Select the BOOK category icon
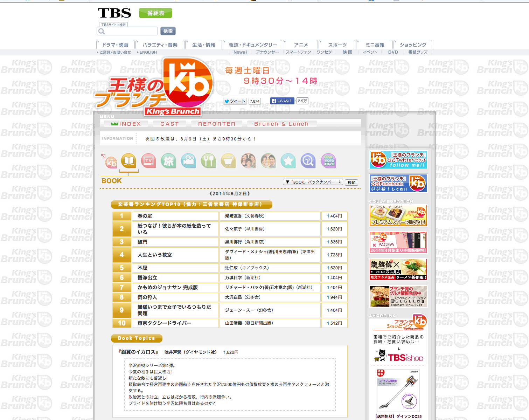Image resolution: width=529 pixels, height=420 pixels. (129, 161)
